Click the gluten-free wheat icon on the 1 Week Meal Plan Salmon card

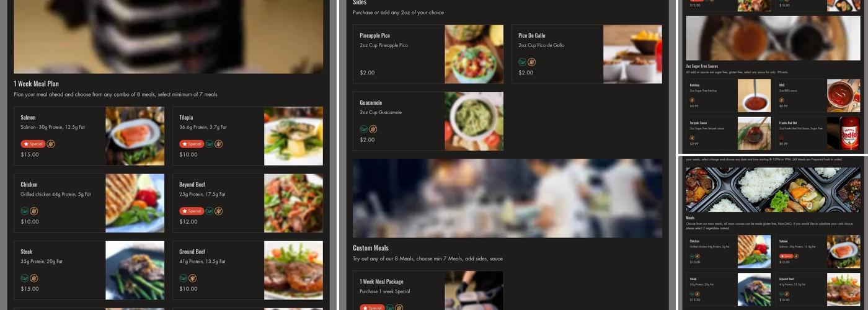51,144
